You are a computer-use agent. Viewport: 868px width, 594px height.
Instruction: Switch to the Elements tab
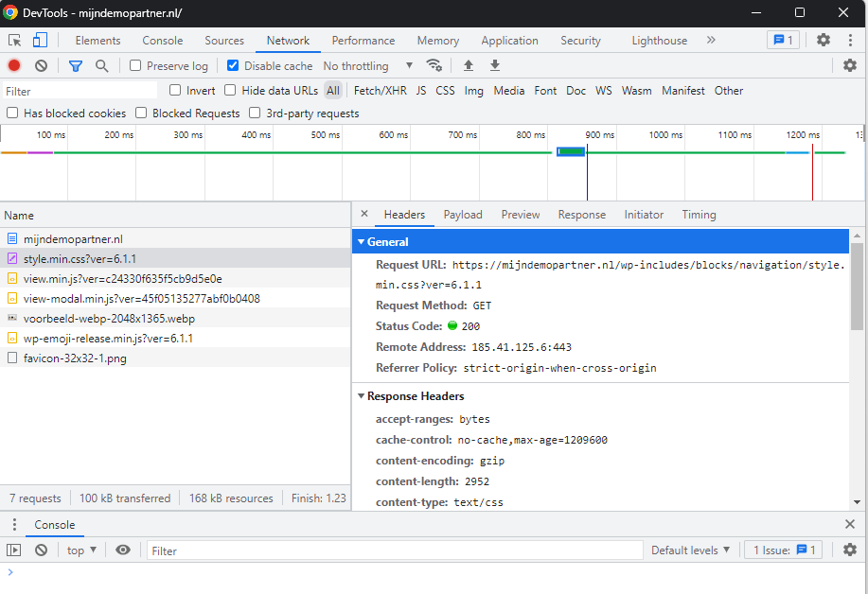98,41
